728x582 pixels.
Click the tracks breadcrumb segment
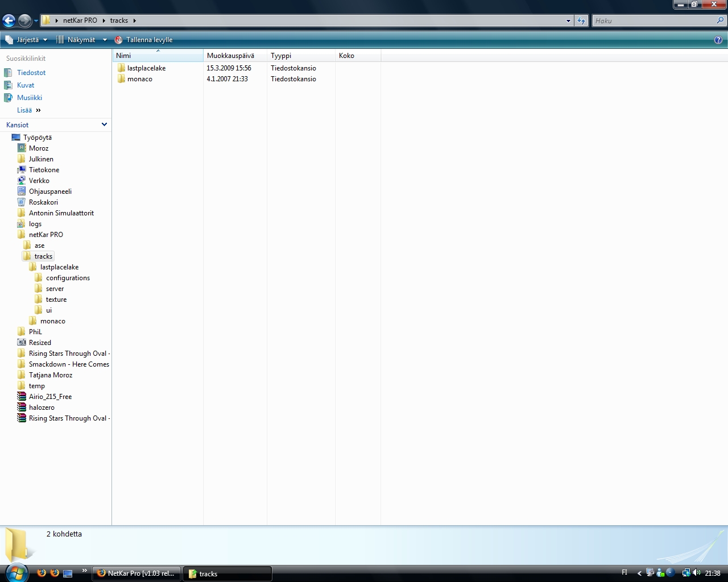pos(119,20)
